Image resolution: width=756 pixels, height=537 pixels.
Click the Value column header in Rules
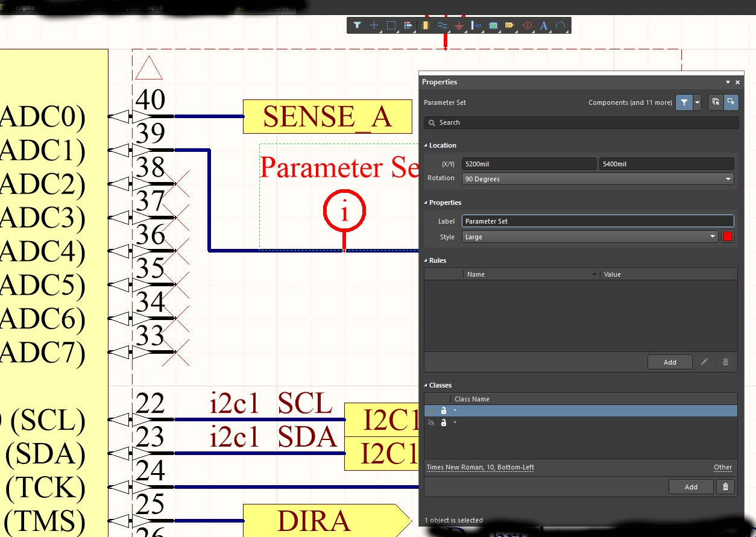coord(669,274)
